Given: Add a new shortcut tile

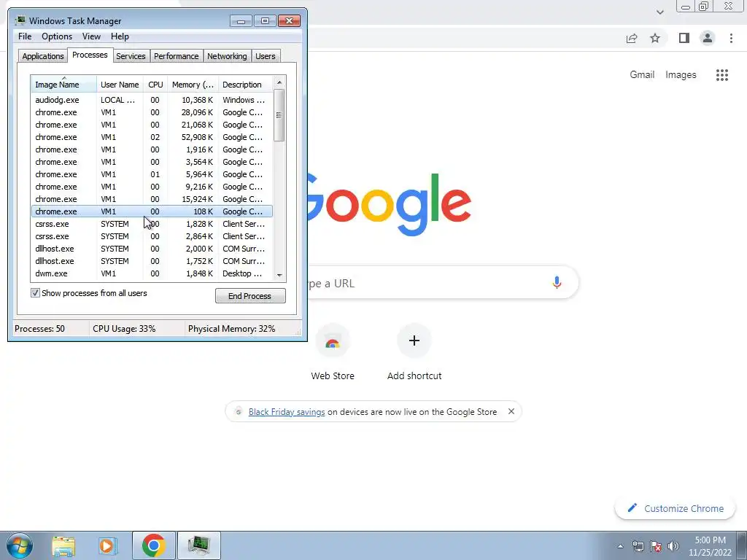Looking at the screenshot, I should pos(414,352).
